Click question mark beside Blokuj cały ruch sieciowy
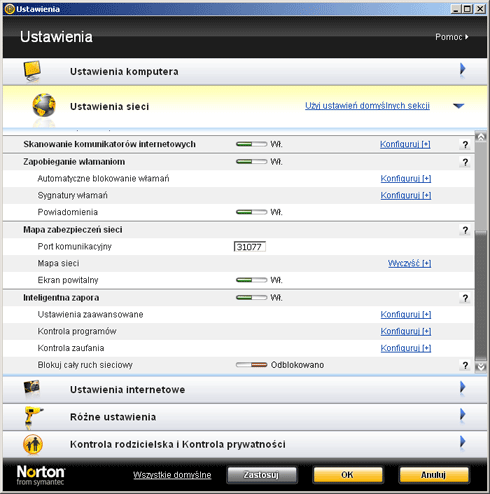The height and width of the screenshot is (494, 490). 465,365
